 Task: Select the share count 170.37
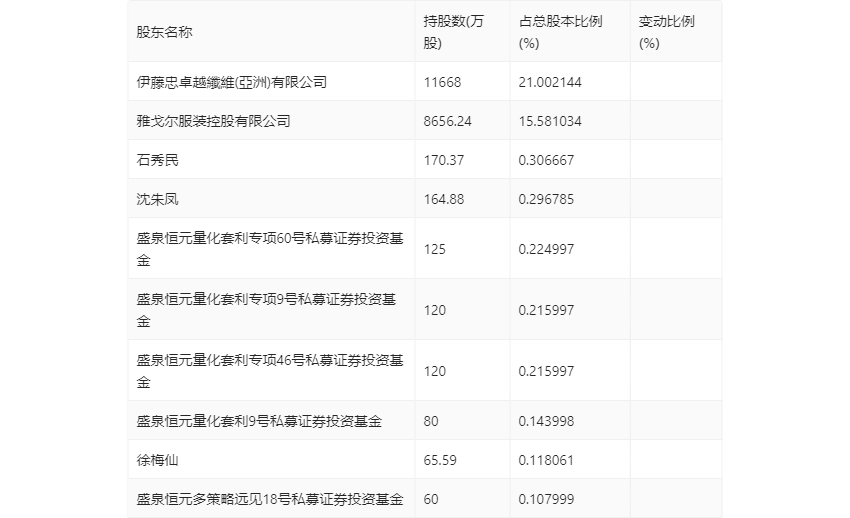pyautogui.click(x=443, y=160)
